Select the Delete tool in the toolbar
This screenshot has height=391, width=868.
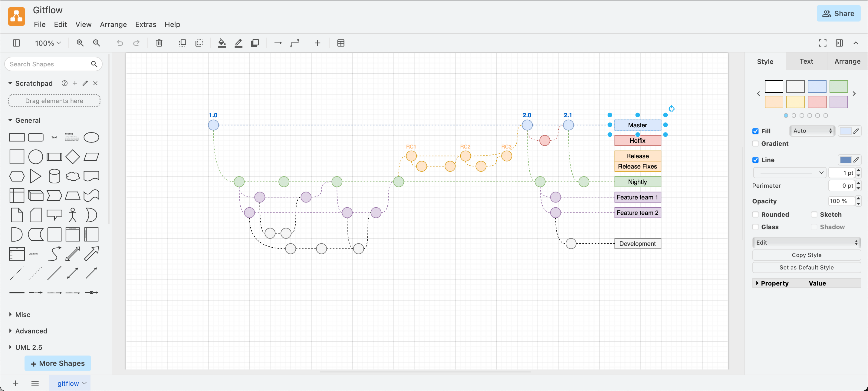[159, 43]
